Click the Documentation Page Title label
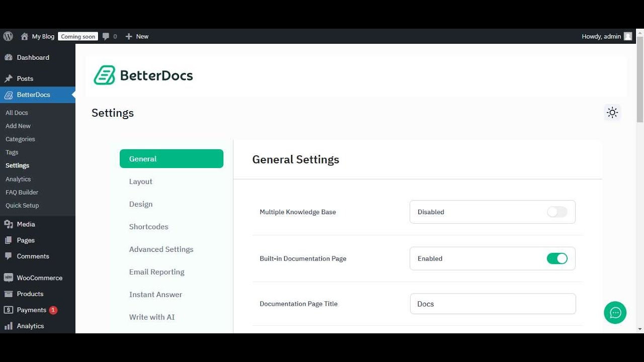Image resolution: width=644 pixels, height=362 pixels. point(299,304)
